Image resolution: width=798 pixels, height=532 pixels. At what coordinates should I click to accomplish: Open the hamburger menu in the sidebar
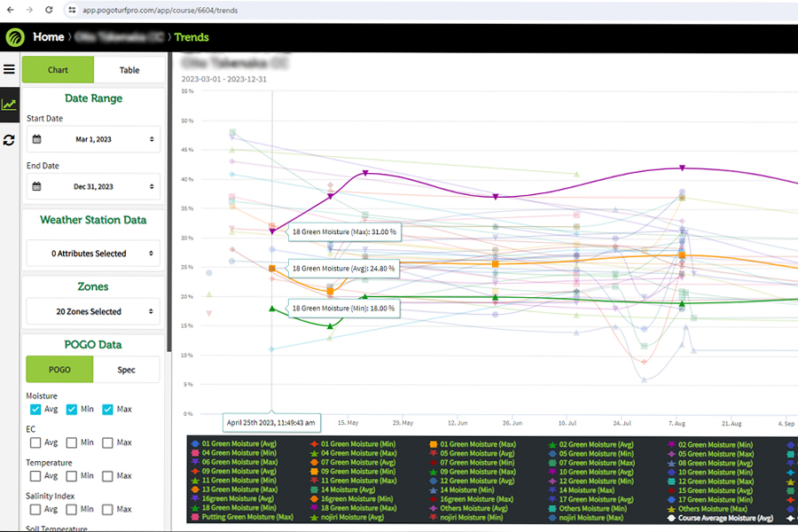click(9, 69)
